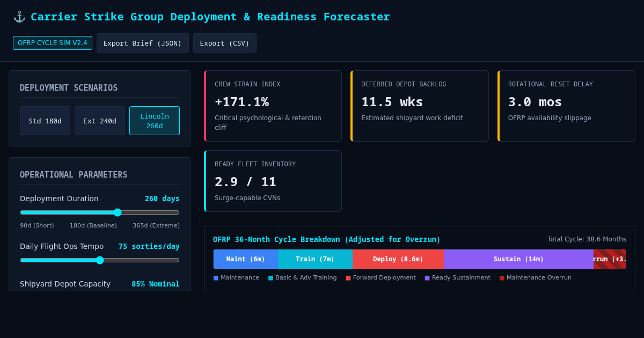The width and height of the screenshot is (644, 338).
Task: Open the Ready Fleet Inventory card
Action: pyautogui.click(x=273, y=181)
